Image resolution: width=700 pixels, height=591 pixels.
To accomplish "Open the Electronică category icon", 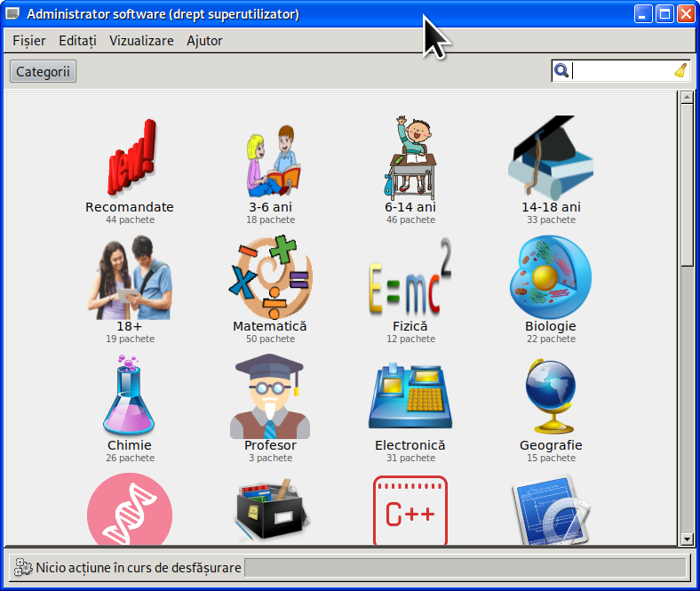I will [410, 395].
